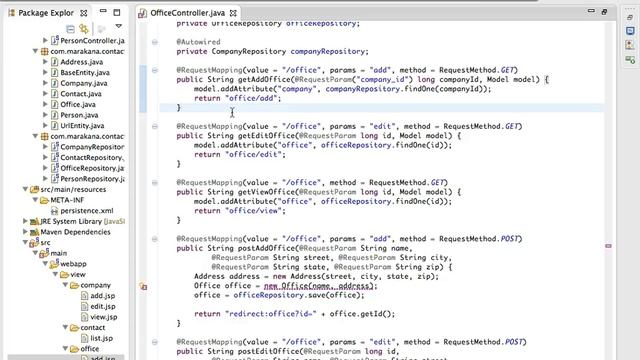Expand BaseEntity.java tree node
Image resolution: width=640 pixels, height=360 pixels.
45,72
